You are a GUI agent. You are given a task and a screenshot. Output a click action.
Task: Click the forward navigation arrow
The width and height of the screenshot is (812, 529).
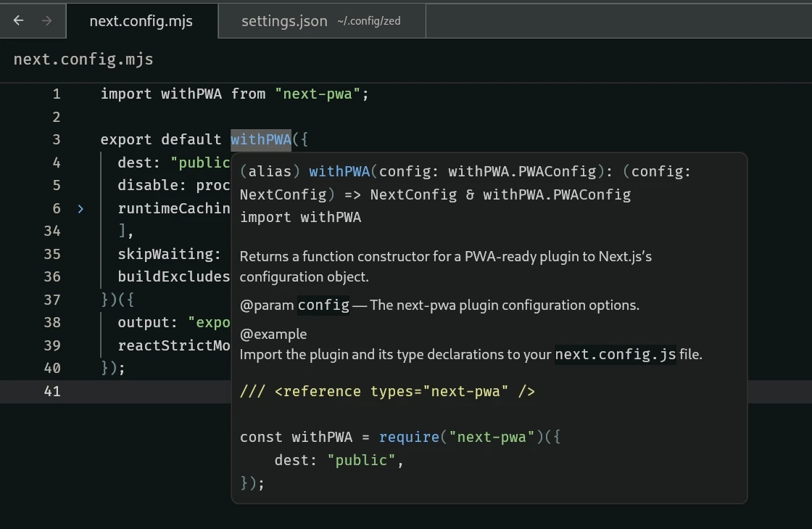(x=46, y=21)
